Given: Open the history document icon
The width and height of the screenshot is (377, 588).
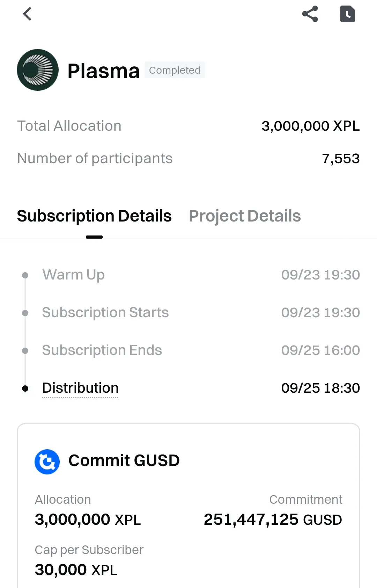Looking at the screenshot, I should pyautogui.click(x=348, y=14).
